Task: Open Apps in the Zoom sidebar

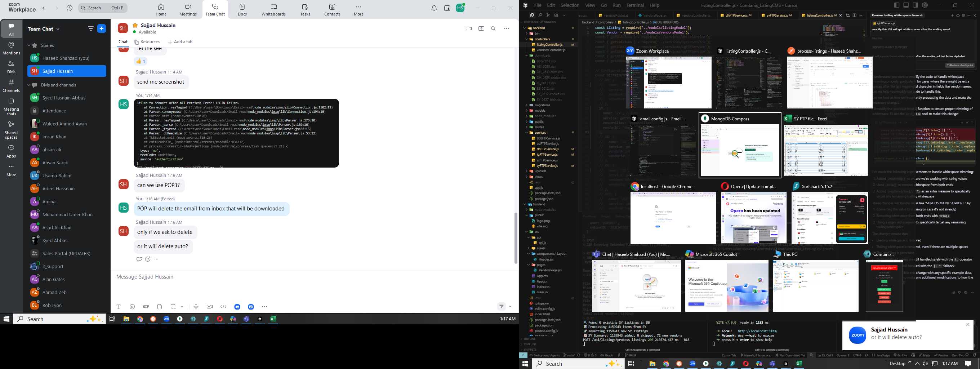Action: (x=11, y=151)
